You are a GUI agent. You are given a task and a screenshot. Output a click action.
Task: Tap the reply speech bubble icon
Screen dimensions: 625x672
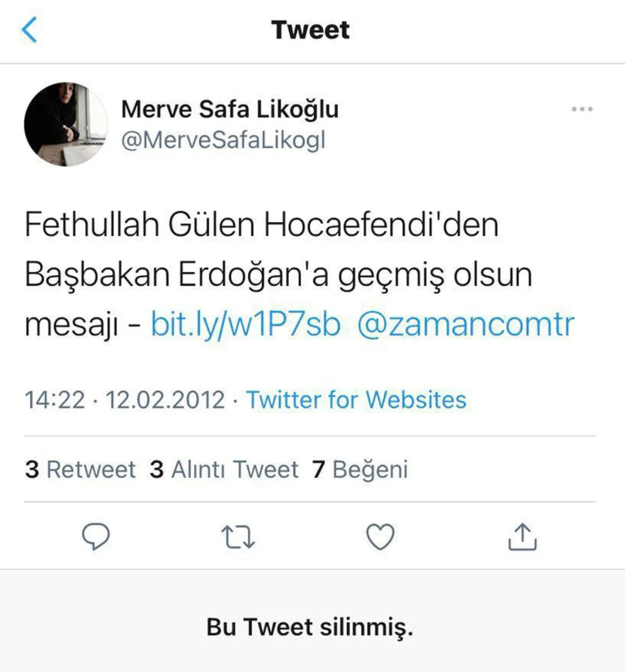point(95,536)
